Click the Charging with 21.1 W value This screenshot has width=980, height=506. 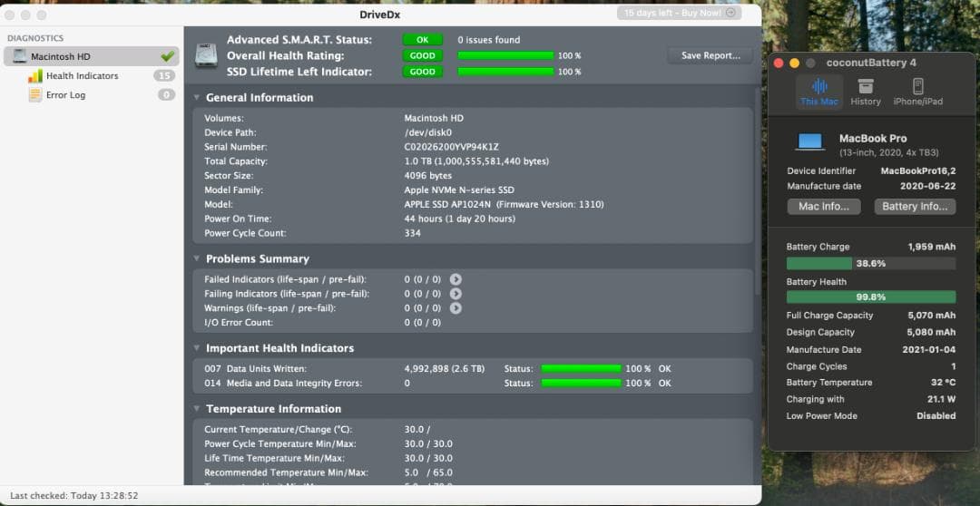[941, 399]
